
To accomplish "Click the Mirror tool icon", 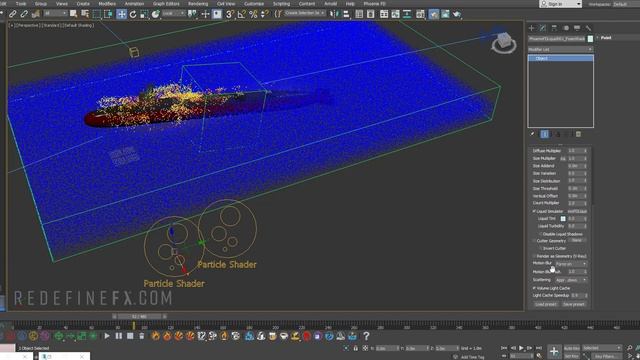I will (334, 14).
